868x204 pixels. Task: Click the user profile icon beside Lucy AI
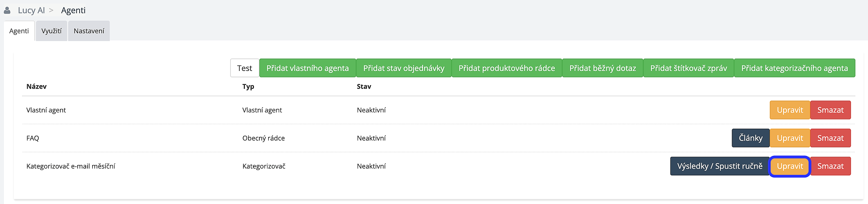pos(7,10)
